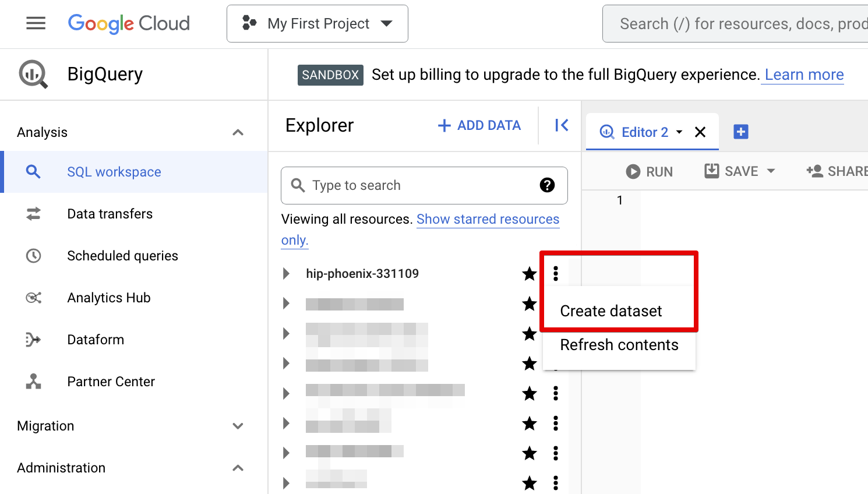This screenshot has width=868, height=494.
Task: Choose Refresh contents from menu
Action: [619, 345]
